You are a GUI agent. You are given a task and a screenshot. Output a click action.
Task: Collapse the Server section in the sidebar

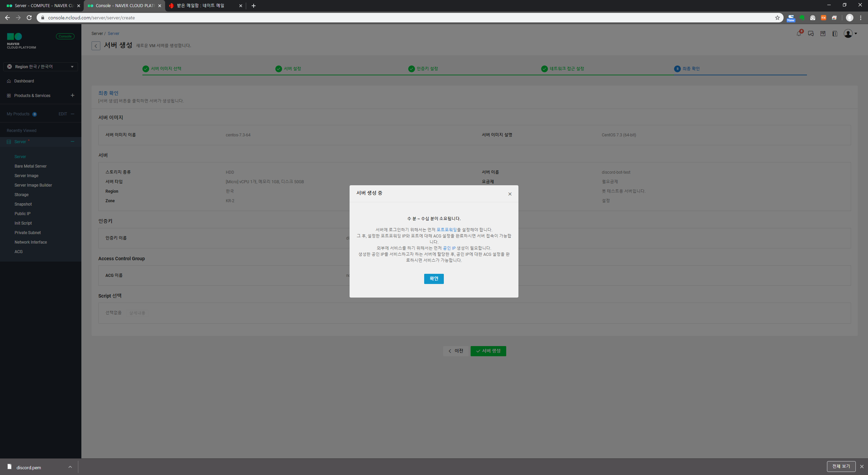pos(72,141)
